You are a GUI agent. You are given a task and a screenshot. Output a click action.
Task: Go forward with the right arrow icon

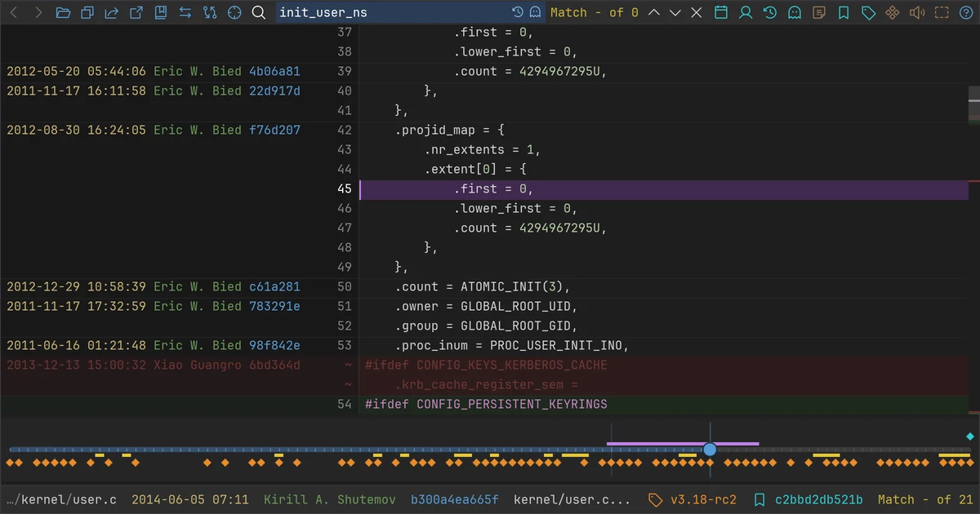pos(38,12)
